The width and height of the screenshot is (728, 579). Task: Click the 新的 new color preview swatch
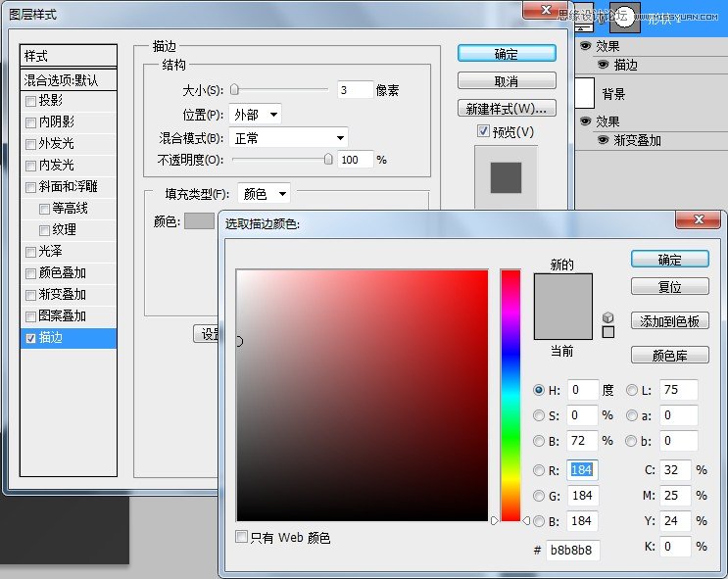(562, 290)
